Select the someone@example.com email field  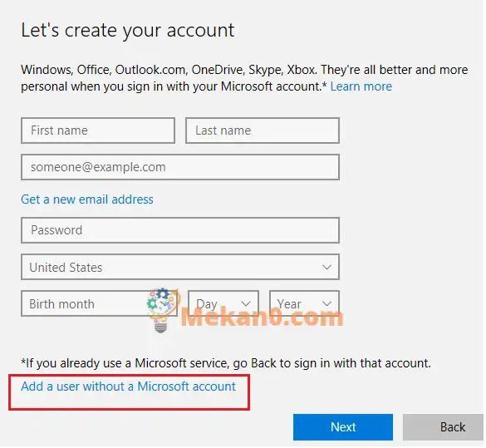[180, 167]
